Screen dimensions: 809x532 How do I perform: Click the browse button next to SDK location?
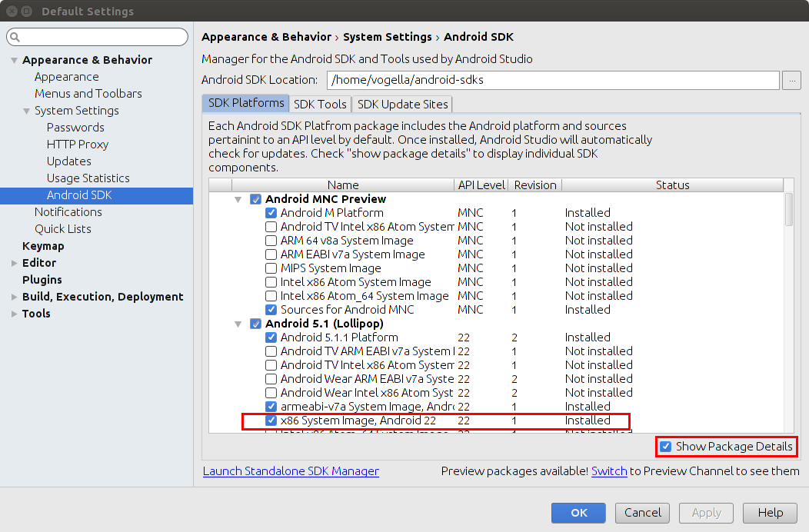791,81
